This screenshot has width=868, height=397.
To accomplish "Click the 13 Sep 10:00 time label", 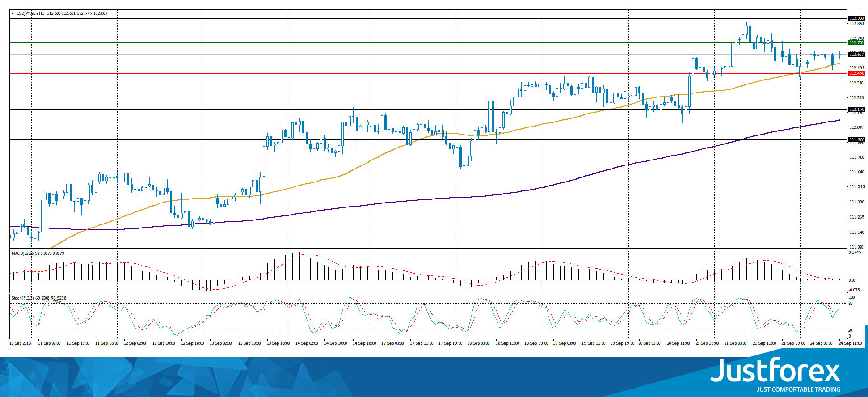I will click(249, 343).
